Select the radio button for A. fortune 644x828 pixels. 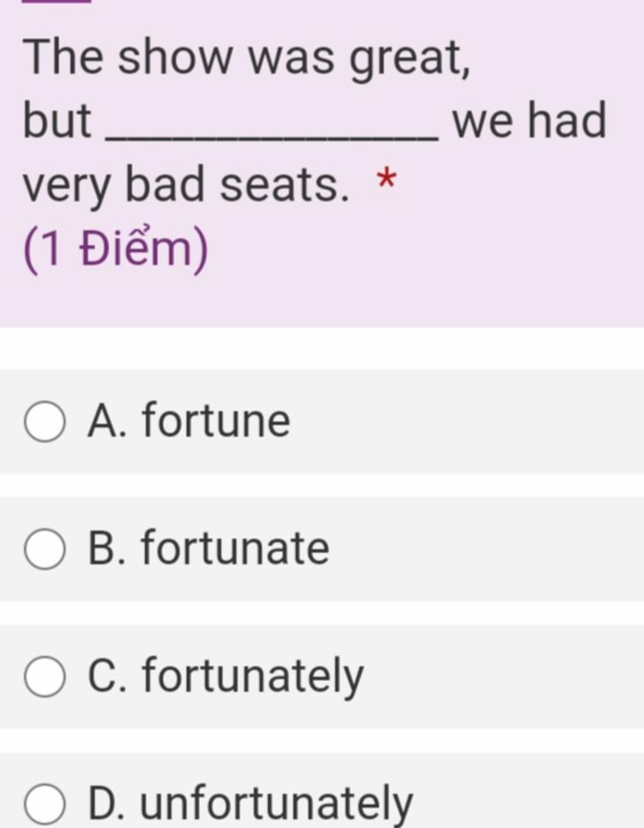tap(44, 422)
